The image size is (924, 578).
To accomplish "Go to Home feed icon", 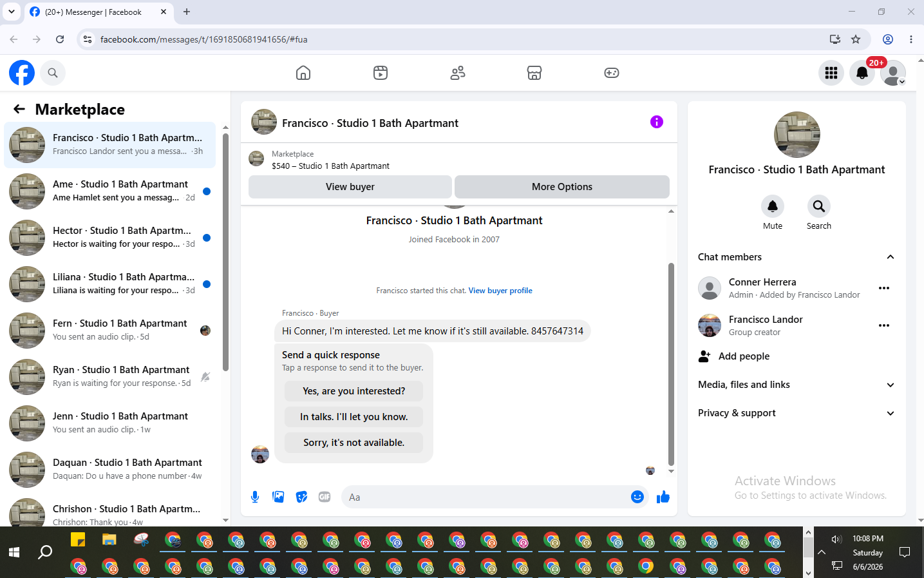I will [x=303, y=73].
